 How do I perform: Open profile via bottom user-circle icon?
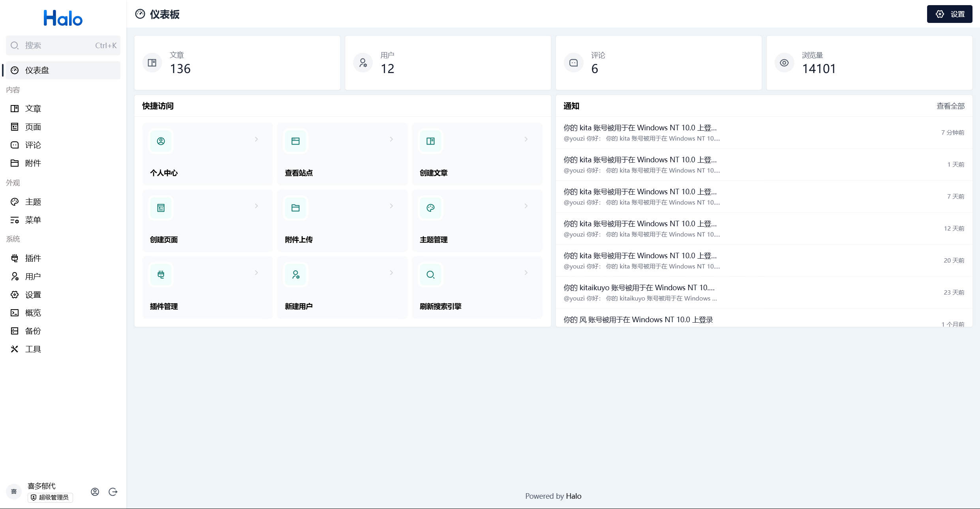click(95, 492)
